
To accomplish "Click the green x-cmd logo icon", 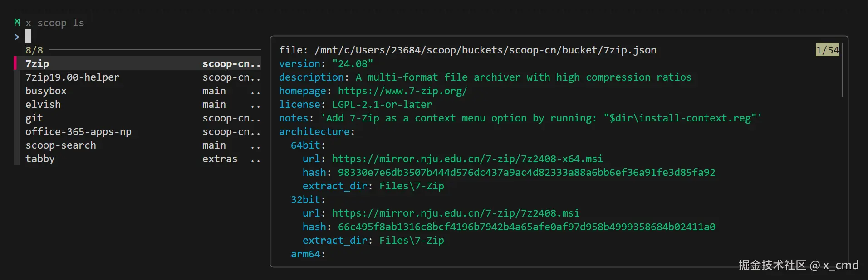I will (17, 22).
